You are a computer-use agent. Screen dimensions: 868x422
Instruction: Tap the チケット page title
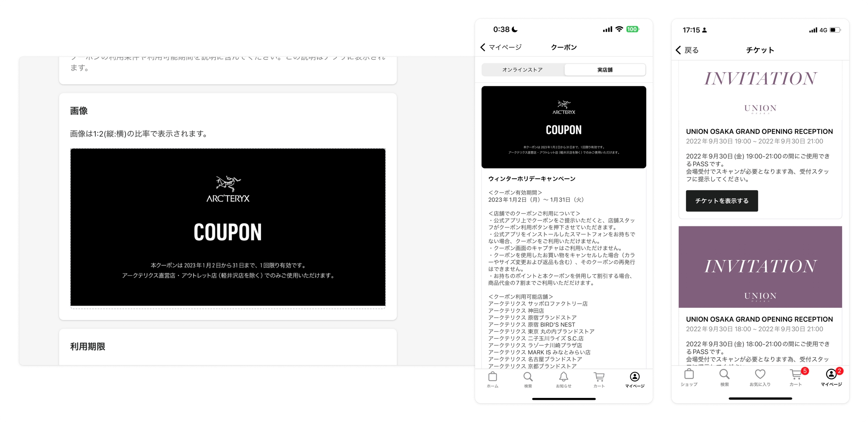[x=760, y=50]
